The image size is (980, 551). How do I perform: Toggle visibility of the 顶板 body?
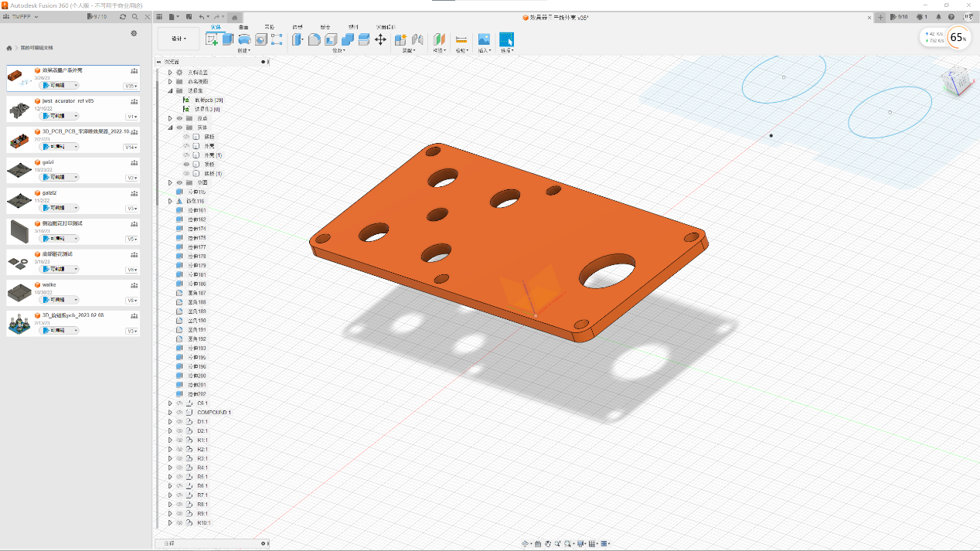click(x=186, y=165)
